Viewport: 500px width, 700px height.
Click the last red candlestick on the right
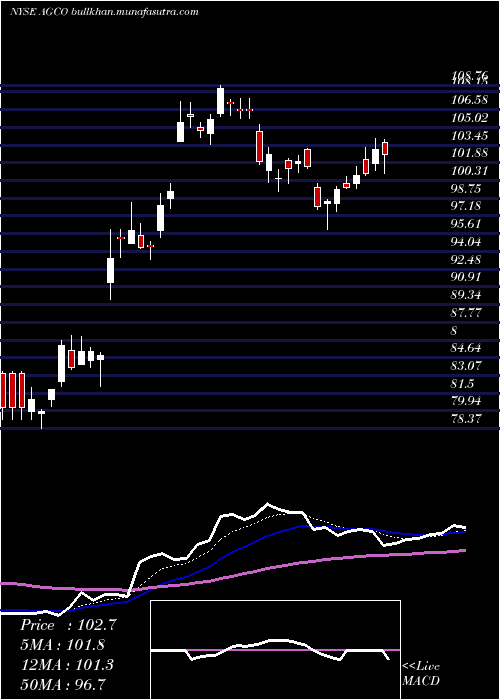(385, 148)
